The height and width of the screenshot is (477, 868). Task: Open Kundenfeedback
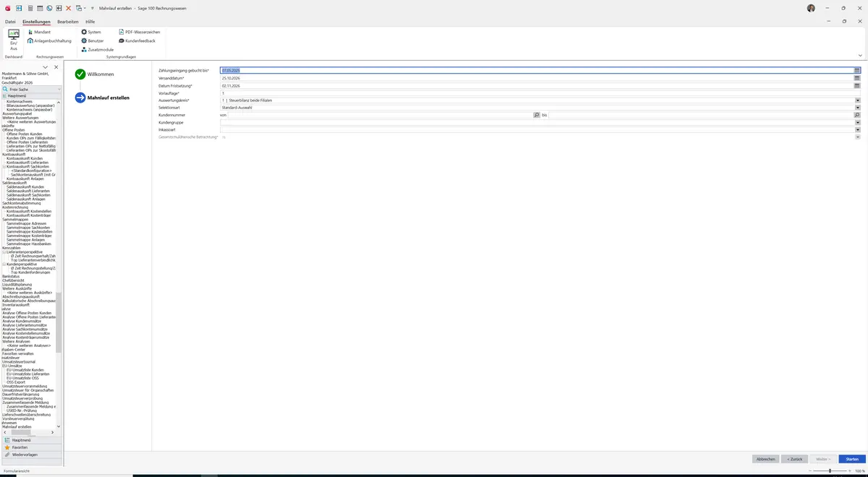(x=137, y=40)
